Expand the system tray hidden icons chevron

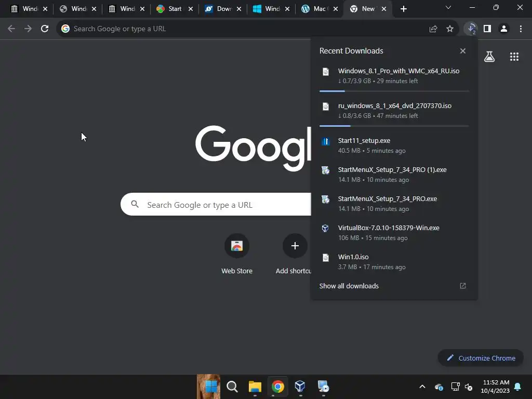pos(422,387)
